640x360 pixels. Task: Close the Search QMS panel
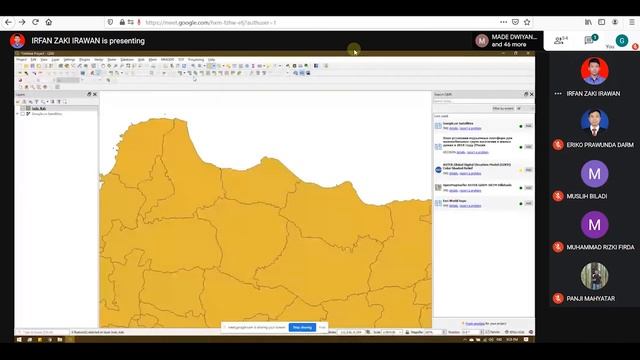tap(531, 94)
